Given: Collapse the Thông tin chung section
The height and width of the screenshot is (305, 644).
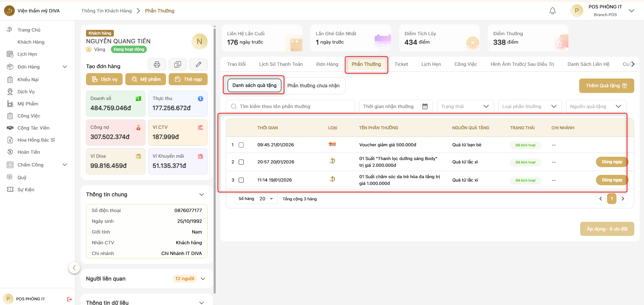Looking at the screenshot, I should 202,195.
